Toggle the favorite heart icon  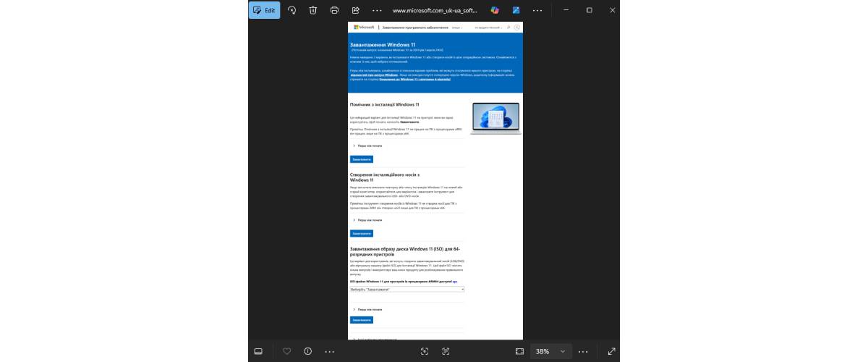(x=286, y=351)
